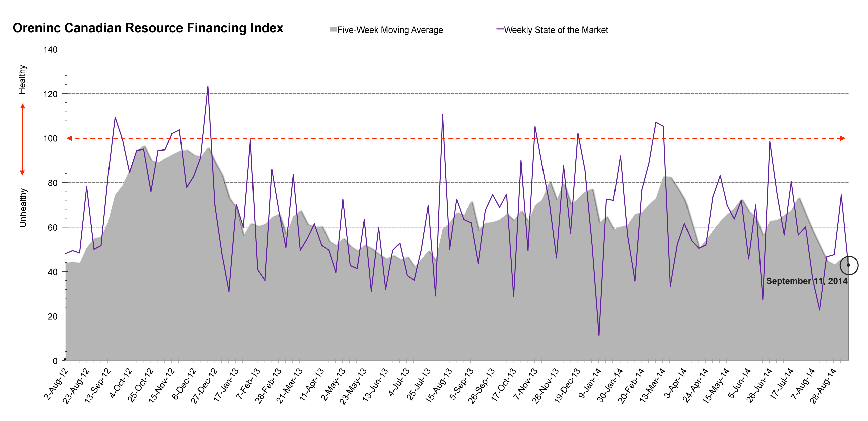Viewport: 868px width, 421px height.
Task: Click the x-axis date label 9-Jan-14
Action: [590, 383]
